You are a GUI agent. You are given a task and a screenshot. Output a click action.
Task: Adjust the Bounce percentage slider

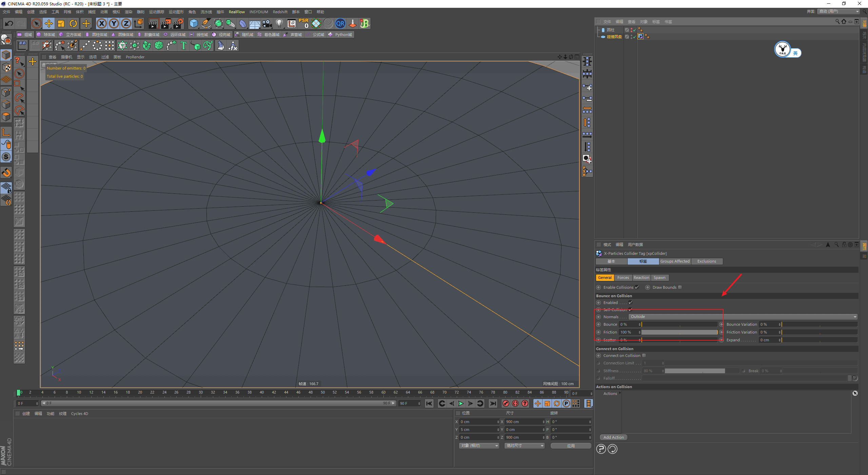coord(679,325)
